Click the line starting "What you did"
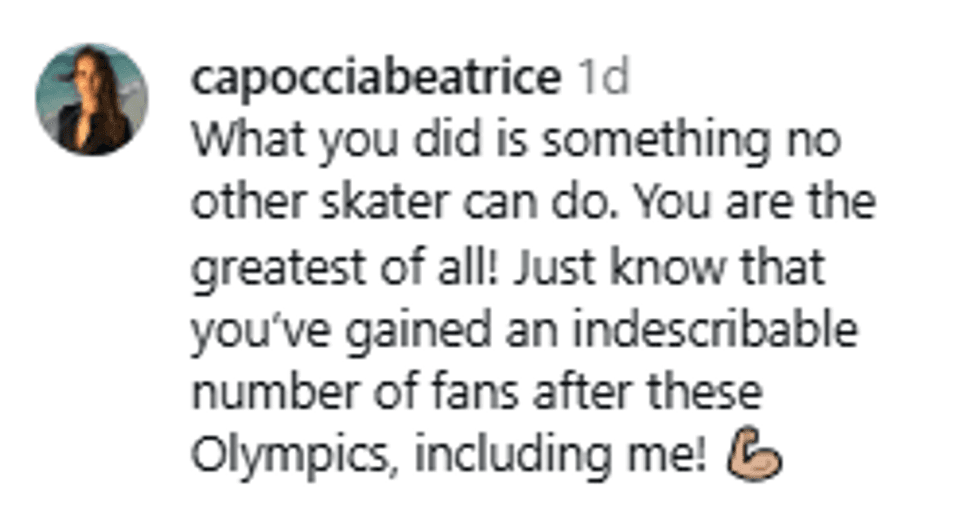 [x=515, y=143]
